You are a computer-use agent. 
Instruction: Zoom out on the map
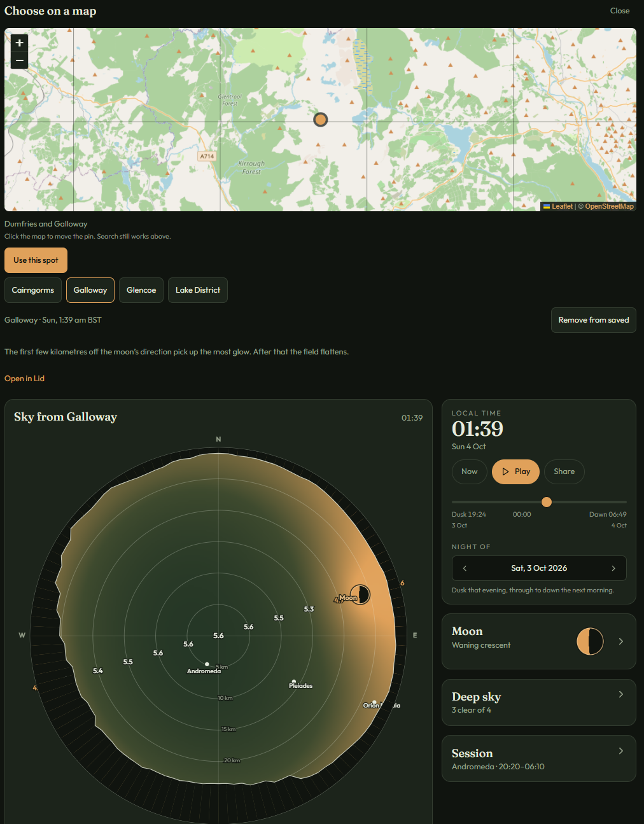coord(20,60)
